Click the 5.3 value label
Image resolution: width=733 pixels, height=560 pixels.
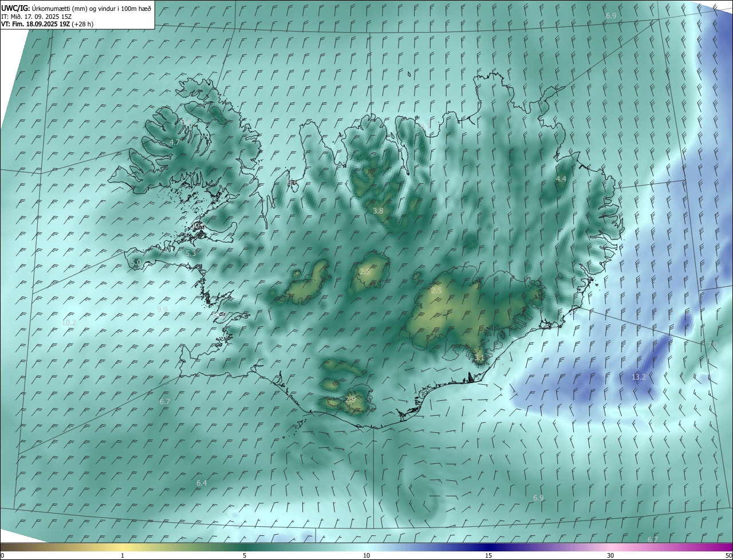(191, 253)
